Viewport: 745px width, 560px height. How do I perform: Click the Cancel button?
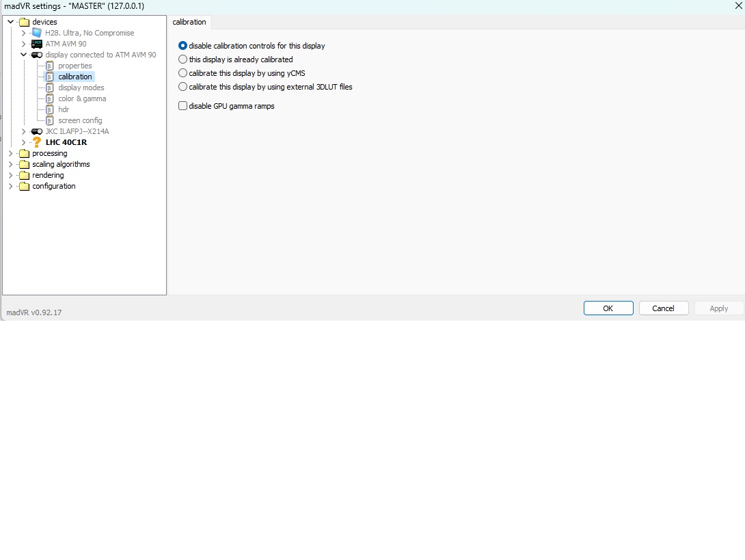point(663,308)
